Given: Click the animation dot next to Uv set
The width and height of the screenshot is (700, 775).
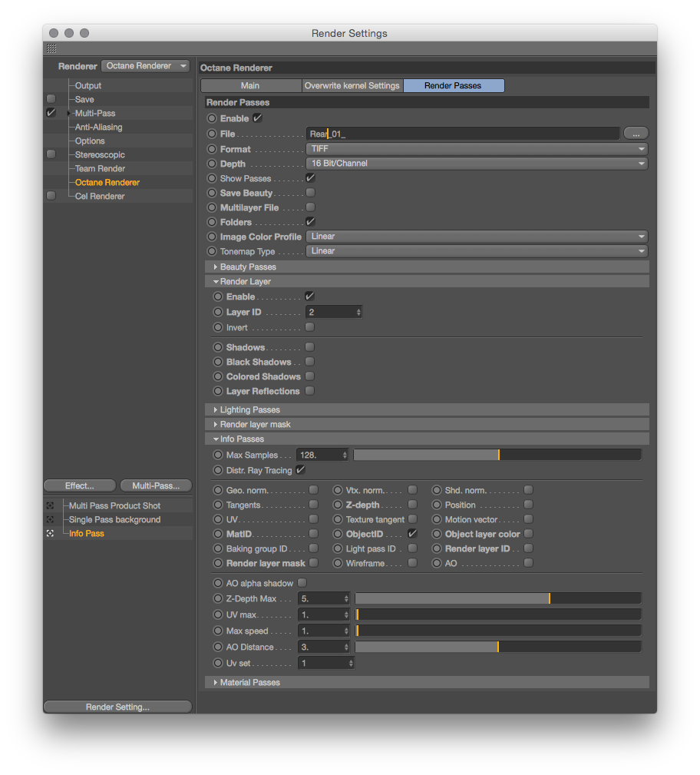Looking at the screenshot, I should (218, 664).
